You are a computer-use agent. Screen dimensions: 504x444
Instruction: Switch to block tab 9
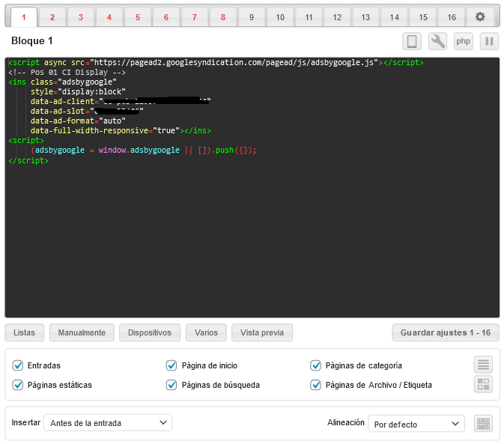click(252, 17)
